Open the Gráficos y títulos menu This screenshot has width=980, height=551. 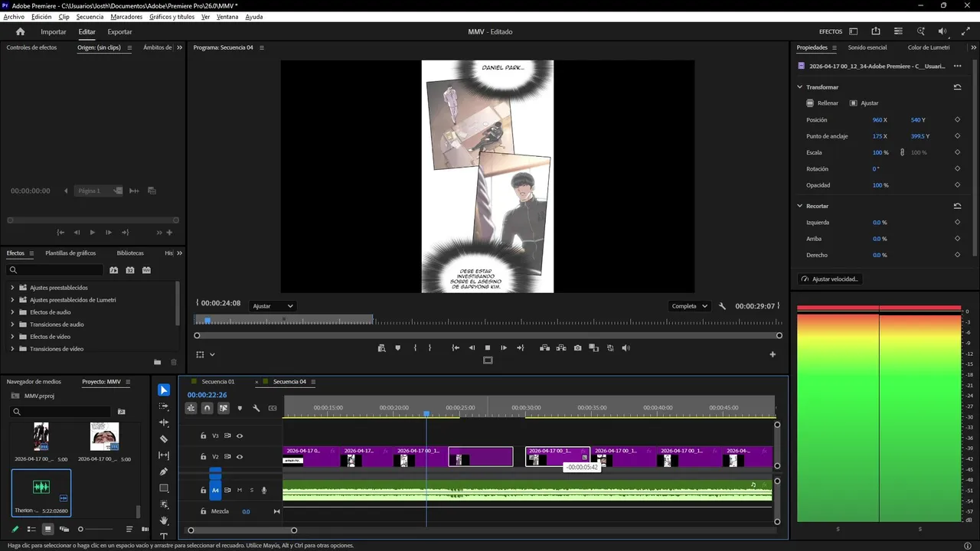tap(171, 17)
